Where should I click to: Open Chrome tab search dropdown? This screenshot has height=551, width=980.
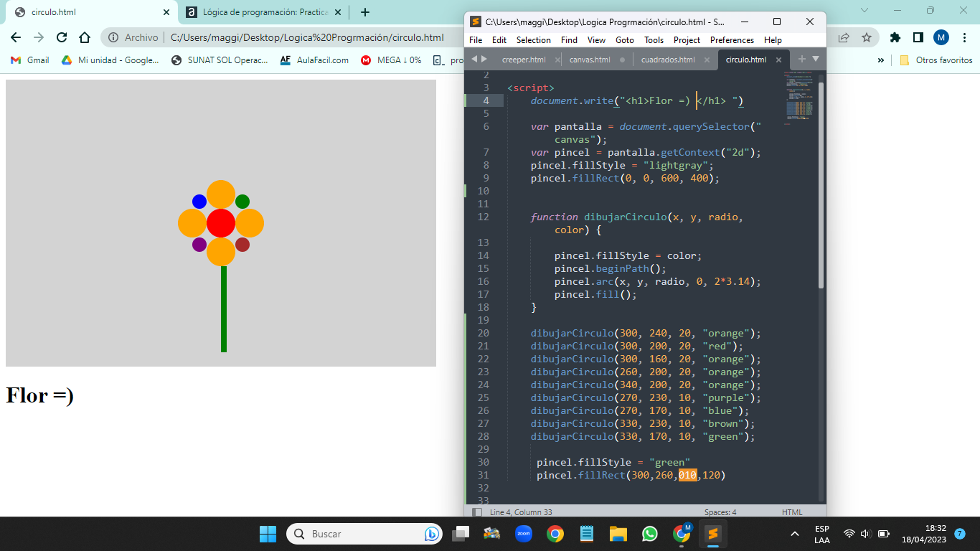[x=864, y=10]
